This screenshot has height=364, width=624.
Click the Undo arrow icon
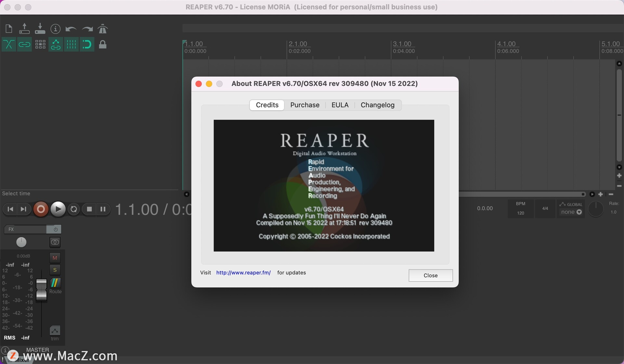pos(71,29)
